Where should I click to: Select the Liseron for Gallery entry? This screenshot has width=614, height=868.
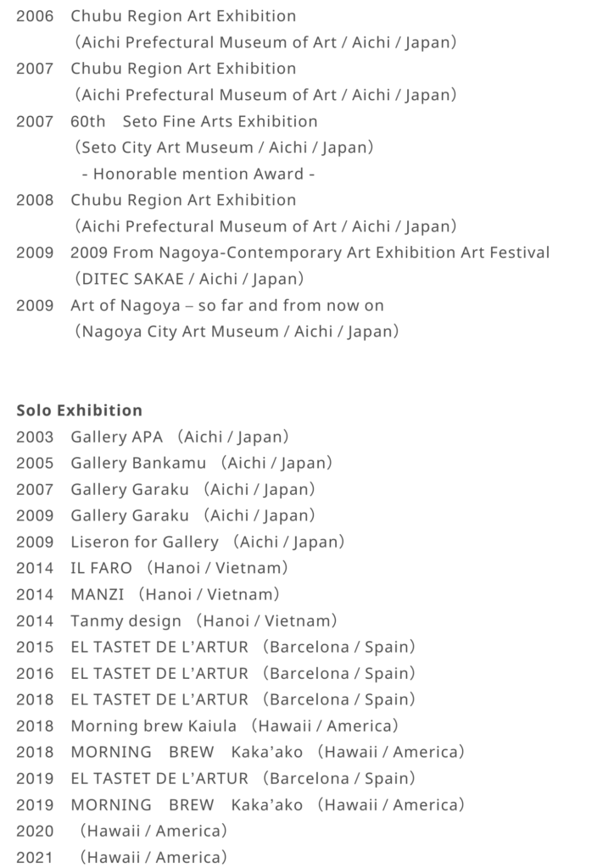(181, 542)
